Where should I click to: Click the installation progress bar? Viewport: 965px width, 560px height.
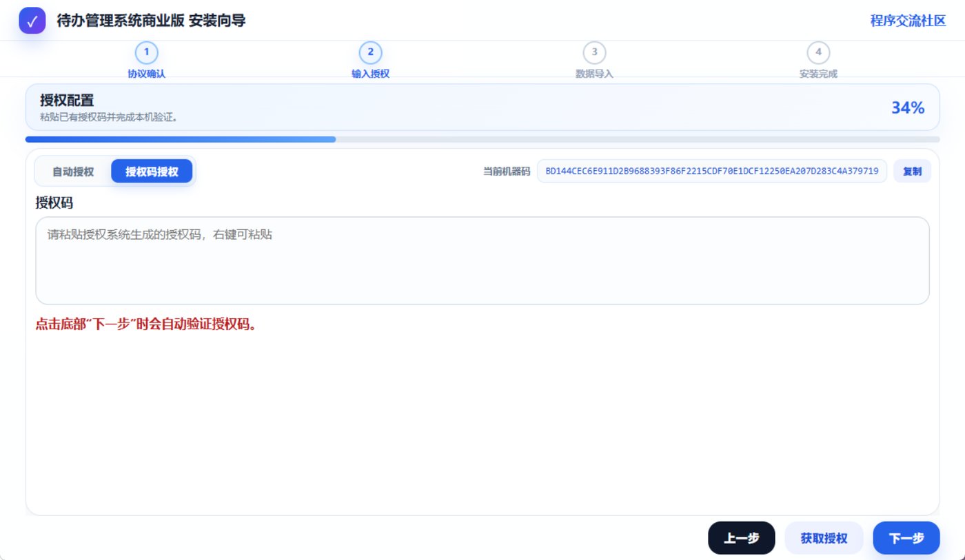click(x=482, y=139)
